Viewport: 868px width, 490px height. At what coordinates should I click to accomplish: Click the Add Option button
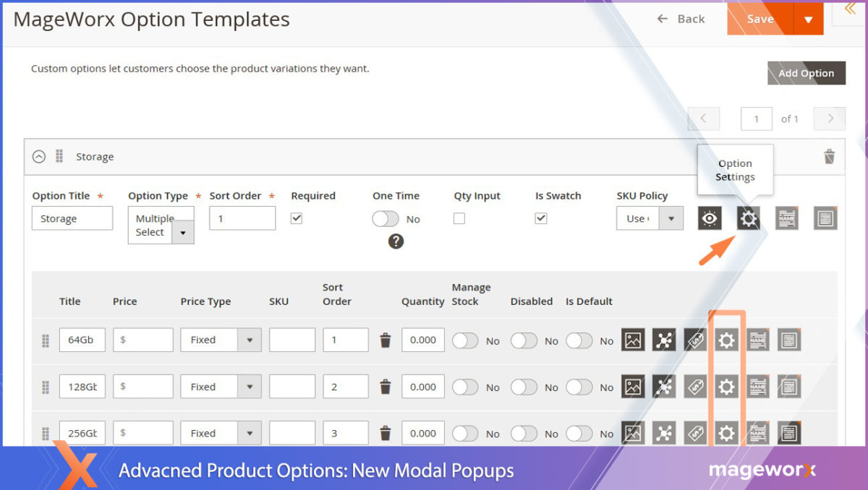click(806, 73)
